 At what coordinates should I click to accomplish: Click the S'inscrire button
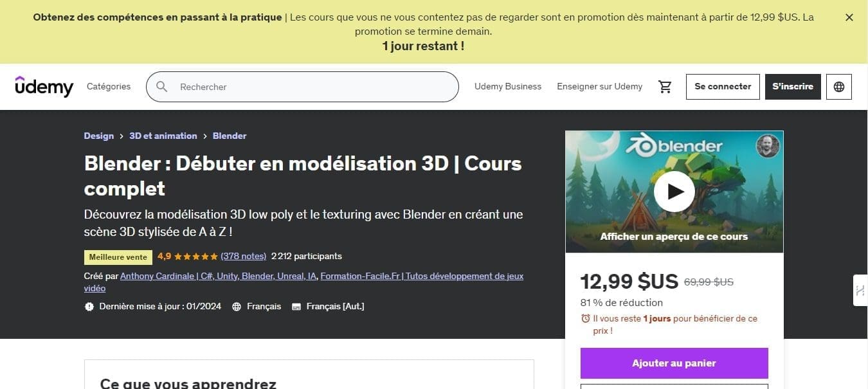793,87
